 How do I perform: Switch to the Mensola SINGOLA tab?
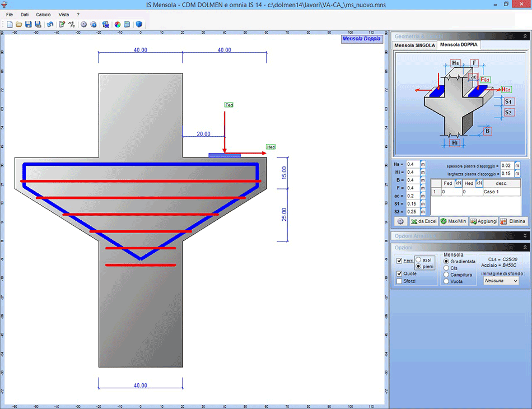click(x=414, y=45)
